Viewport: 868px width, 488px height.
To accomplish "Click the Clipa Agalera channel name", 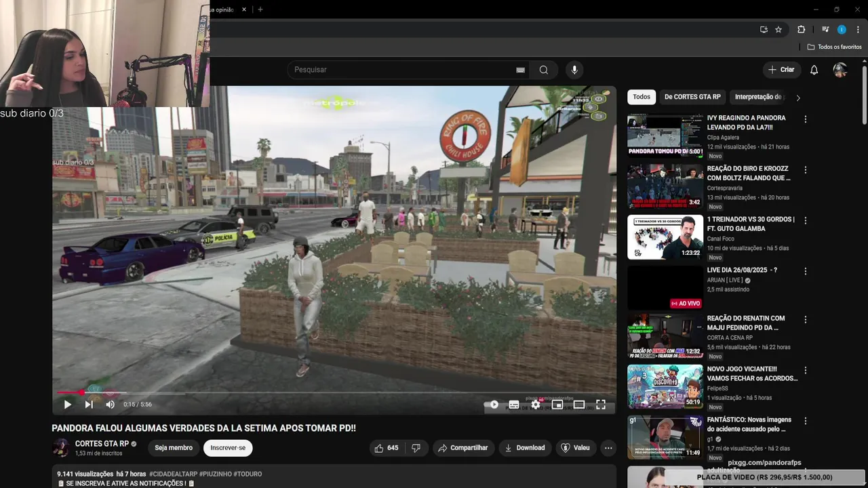I will (723, 138).
